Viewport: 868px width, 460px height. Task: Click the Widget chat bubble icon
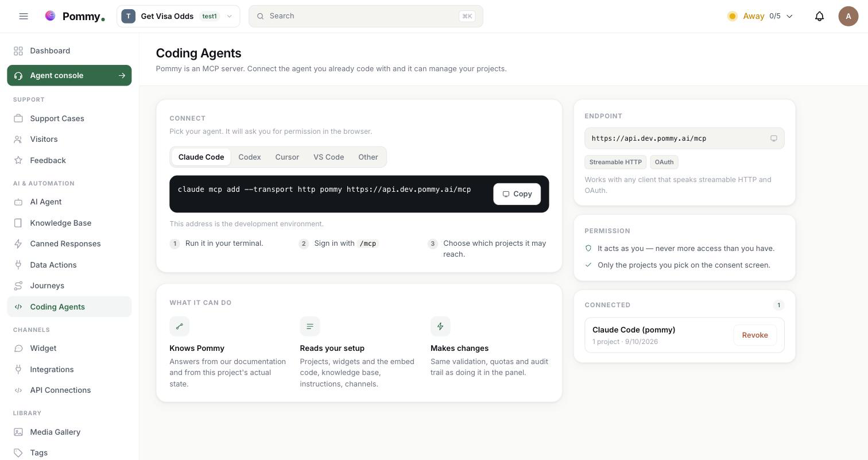(18, 349)
